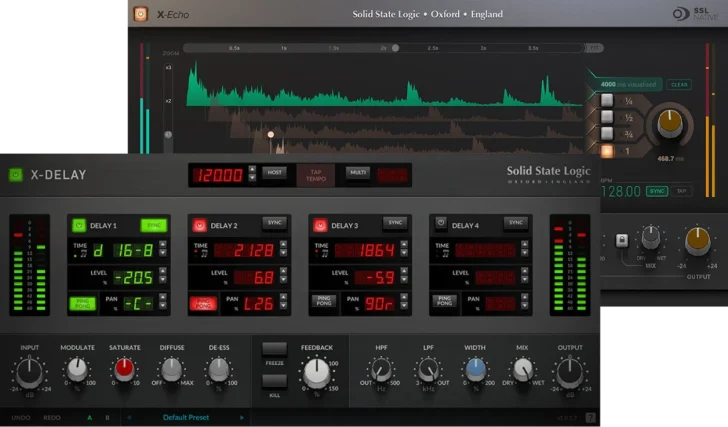The image size is (728, 427).
Task: Toggle the X-Delay plugin power icon
Action: [15, 175]
